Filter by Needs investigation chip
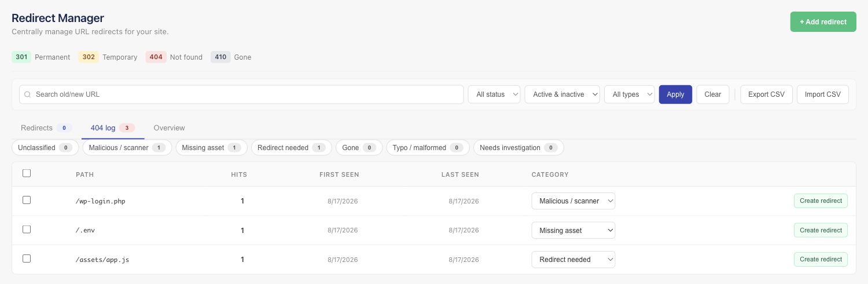868x284 pixels. click(x=518, y=148)
